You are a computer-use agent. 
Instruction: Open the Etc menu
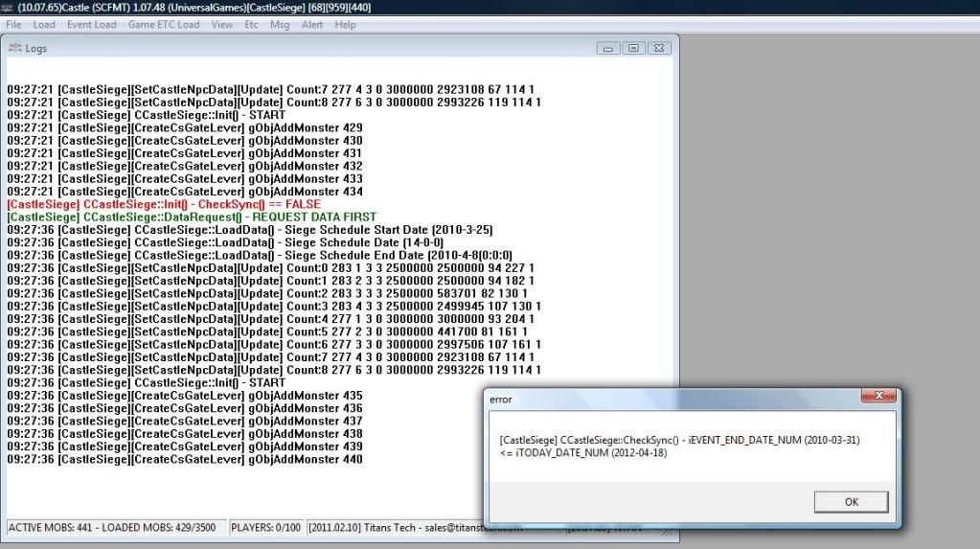pos(251,24)
